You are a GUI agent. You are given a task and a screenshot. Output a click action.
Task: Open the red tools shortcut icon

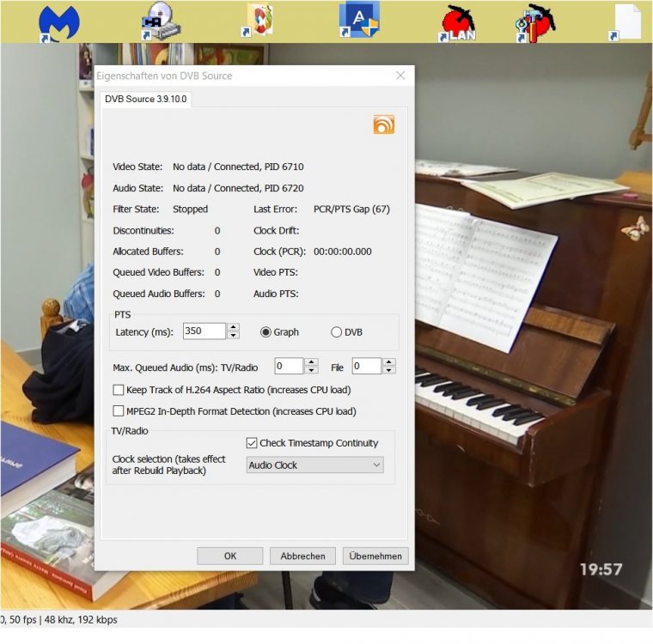[535, 21]
